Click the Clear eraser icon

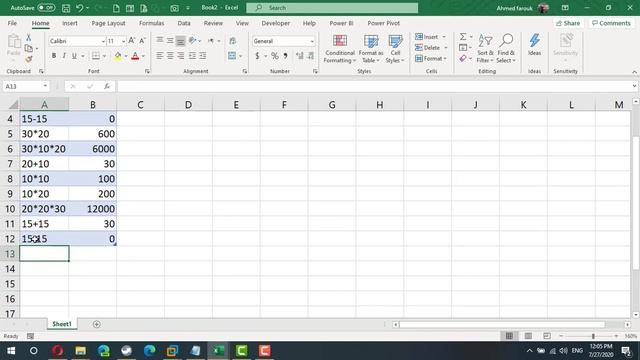pyautogui.click(x=463, y=59)
